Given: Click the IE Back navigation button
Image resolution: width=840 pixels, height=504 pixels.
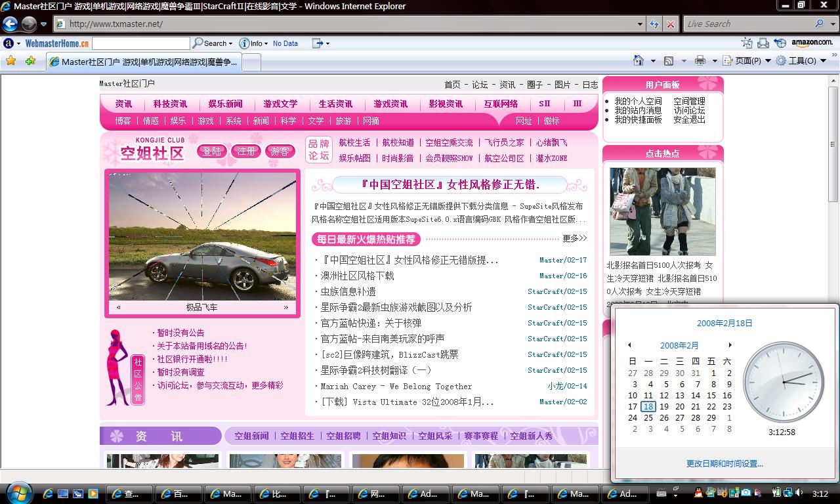Looking at the screenshot, I should pos(10,24).
